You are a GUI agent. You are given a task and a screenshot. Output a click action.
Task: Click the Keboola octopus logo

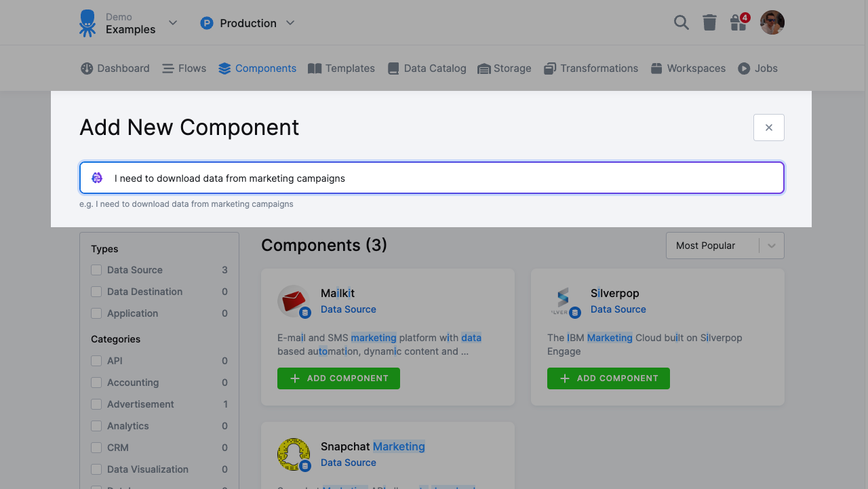coord(87,22)
